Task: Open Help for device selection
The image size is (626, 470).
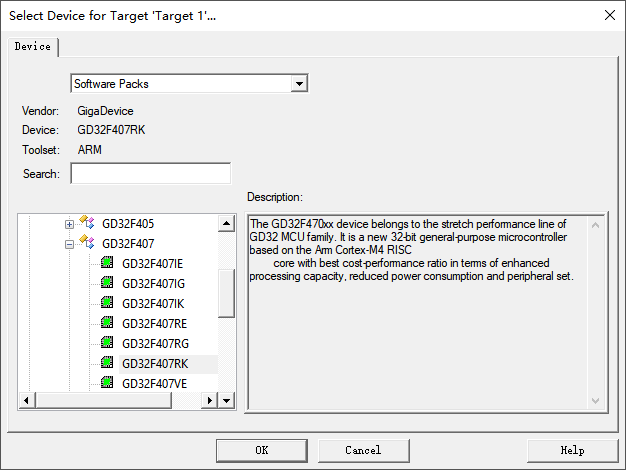Action: tap(573, 450)
